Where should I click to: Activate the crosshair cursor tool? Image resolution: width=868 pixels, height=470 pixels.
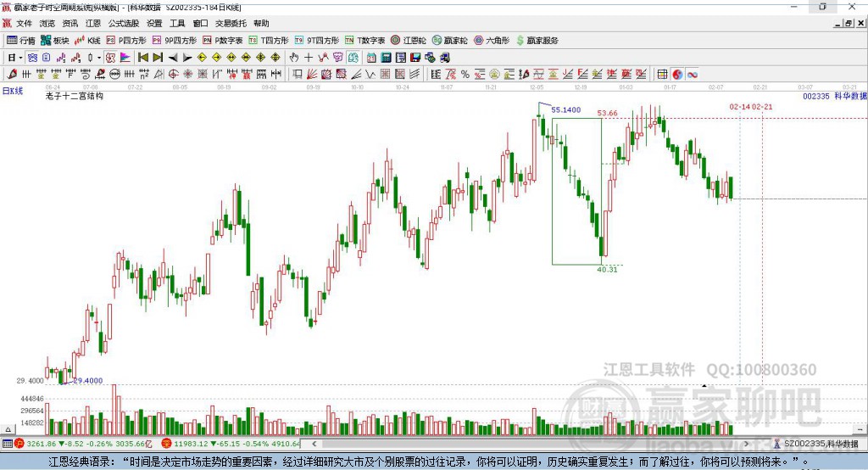coord(309,58)
